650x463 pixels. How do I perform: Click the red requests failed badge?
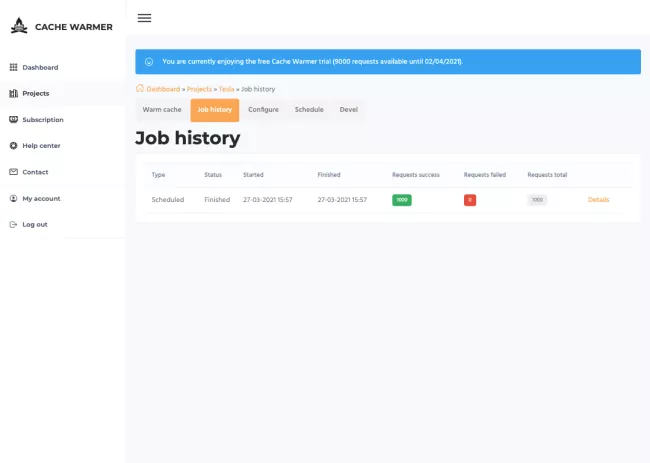pyautogui.click(x=470, y=200)
